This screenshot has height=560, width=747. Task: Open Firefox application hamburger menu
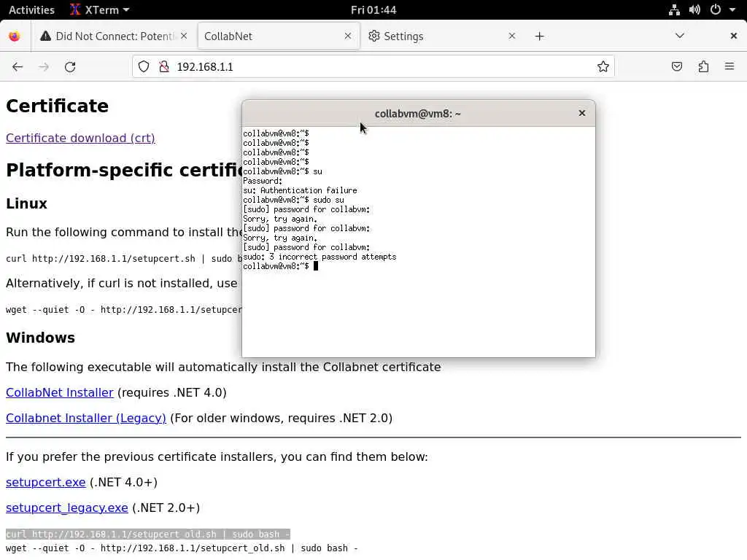(729, 66)
